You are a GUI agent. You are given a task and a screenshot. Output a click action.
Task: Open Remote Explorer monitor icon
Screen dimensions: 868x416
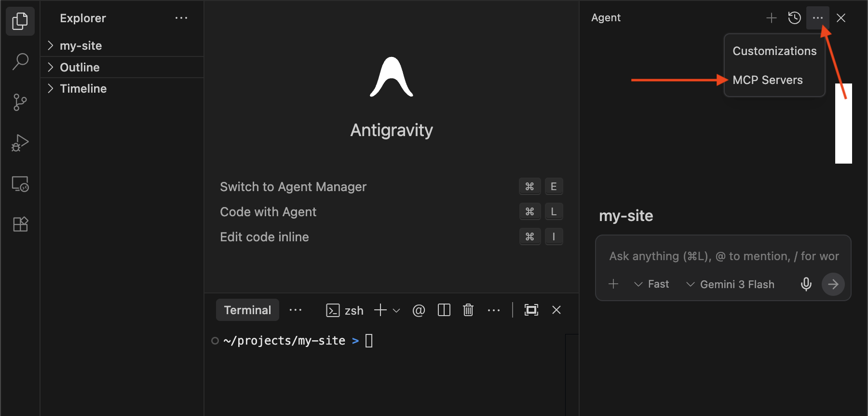click(x=20, y=184)
